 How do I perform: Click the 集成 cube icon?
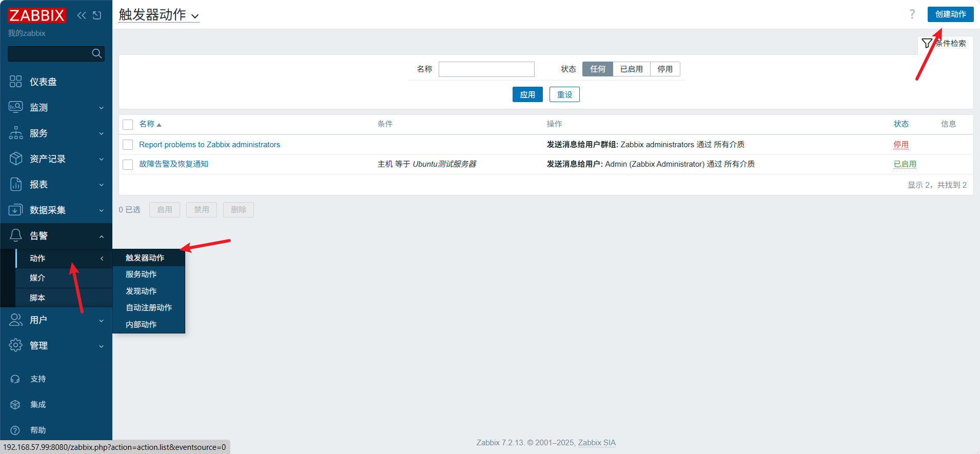click(x=15, y=404)
